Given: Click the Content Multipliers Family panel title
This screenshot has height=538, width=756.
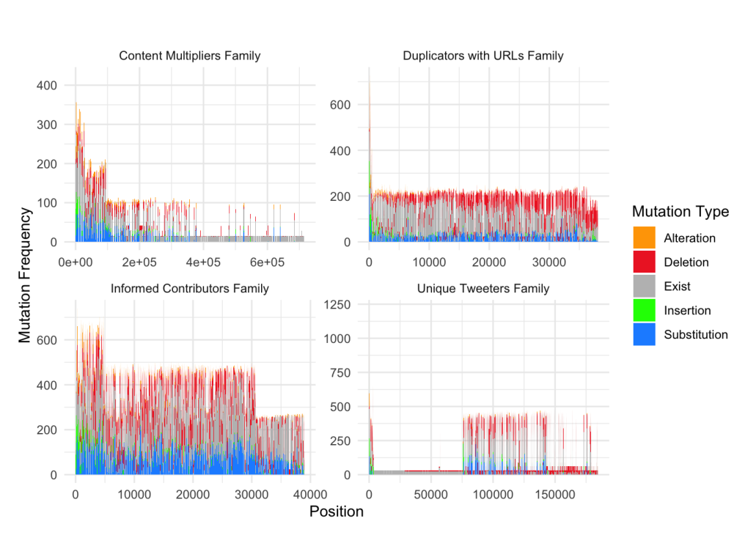Looking at the screenshot, I should (189, 56).
